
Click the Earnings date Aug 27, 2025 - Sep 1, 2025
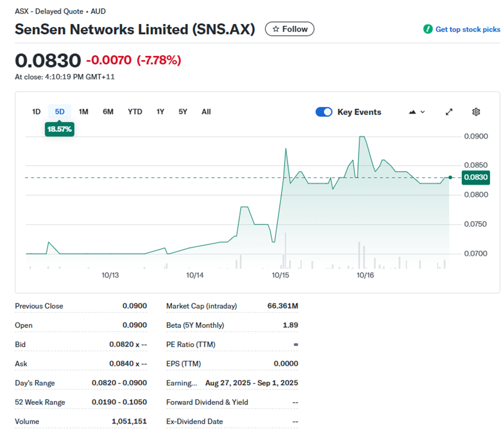(252, 383)
